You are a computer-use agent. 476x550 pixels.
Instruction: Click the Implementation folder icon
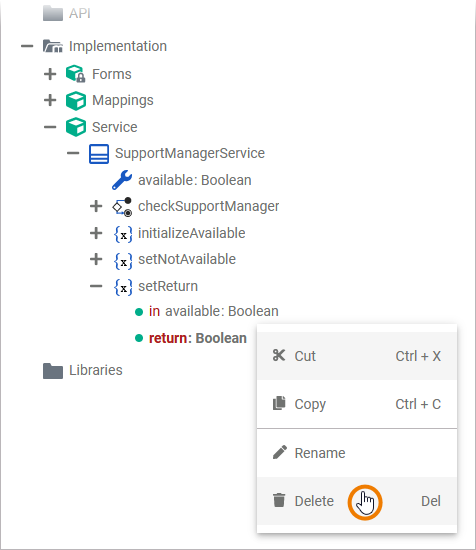[x=53, y=46]
